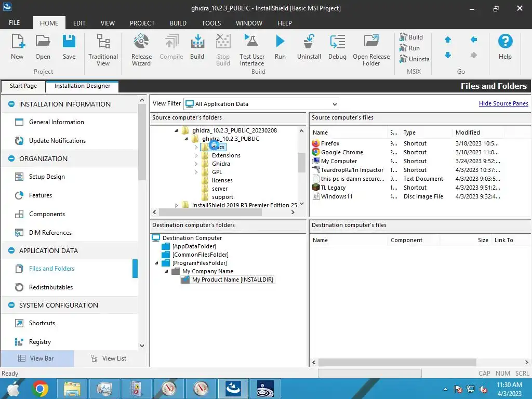This screenshot has height=399, width=532.
Task: Collapse SYSTEM CONFIGURATION section
Action: 11,305
